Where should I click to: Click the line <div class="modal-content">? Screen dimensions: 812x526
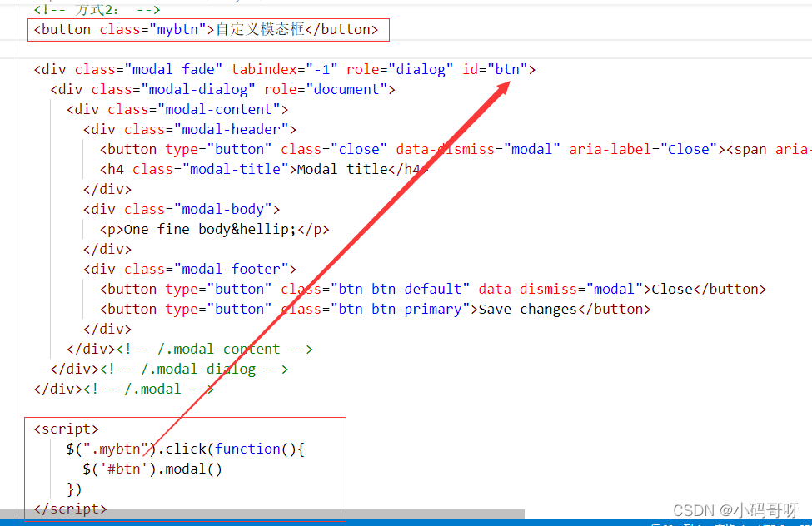point(177,110)
